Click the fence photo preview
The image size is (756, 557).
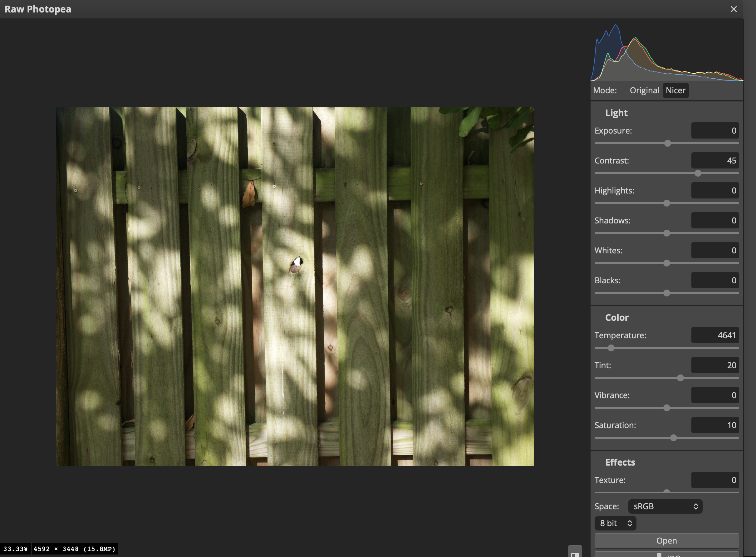(295, 286)
